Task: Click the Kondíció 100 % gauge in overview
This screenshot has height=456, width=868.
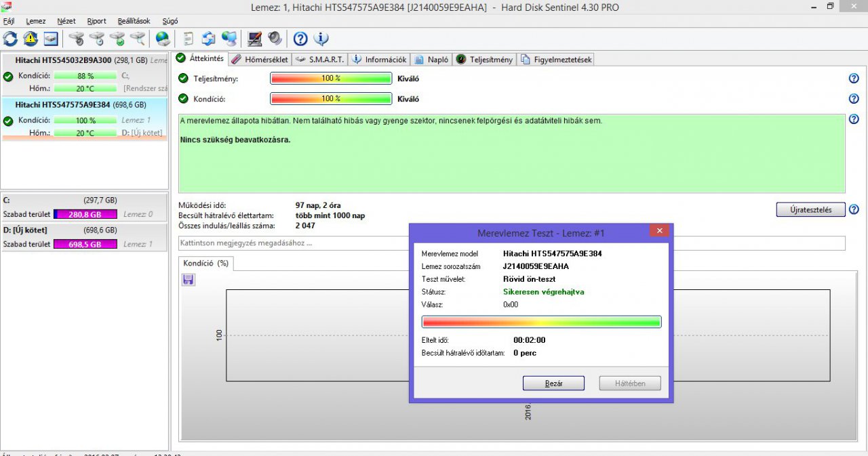Action: click(x=331, y=99)
